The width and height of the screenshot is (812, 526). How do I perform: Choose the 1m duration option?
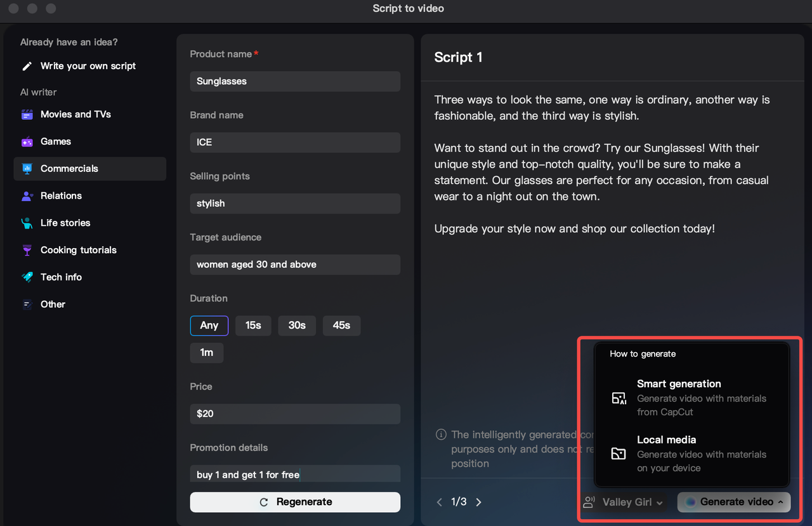pyautogui.click(x=206, y=353)
